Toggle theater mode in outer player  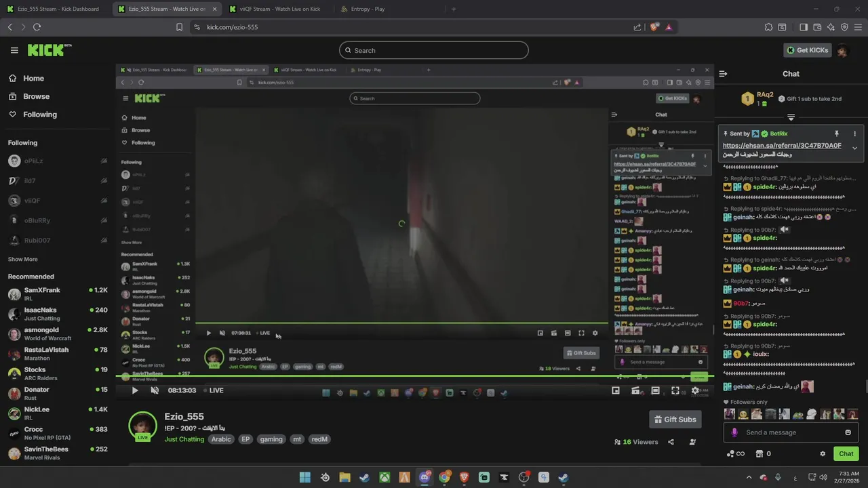[x=655, y=390]
